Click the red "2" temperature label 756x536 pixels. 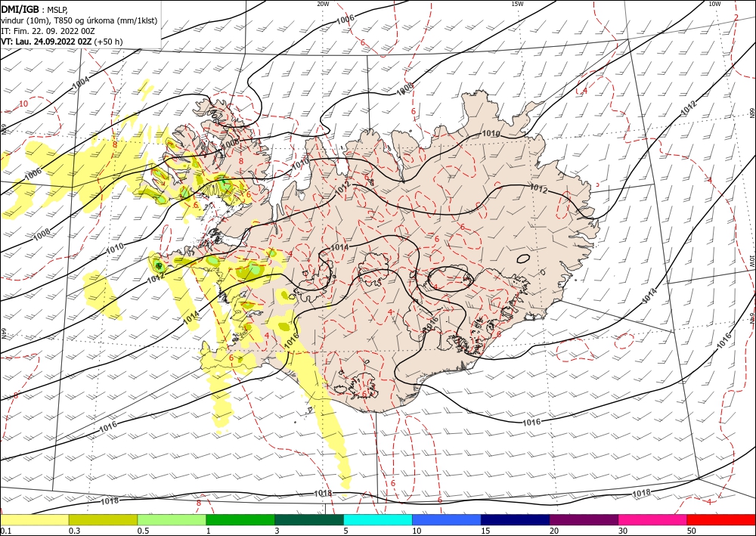click(736, 17)
